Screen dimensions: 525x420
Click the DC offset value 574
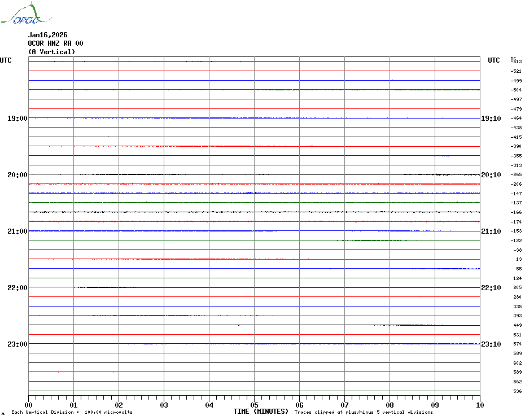[x=518, y=344]
